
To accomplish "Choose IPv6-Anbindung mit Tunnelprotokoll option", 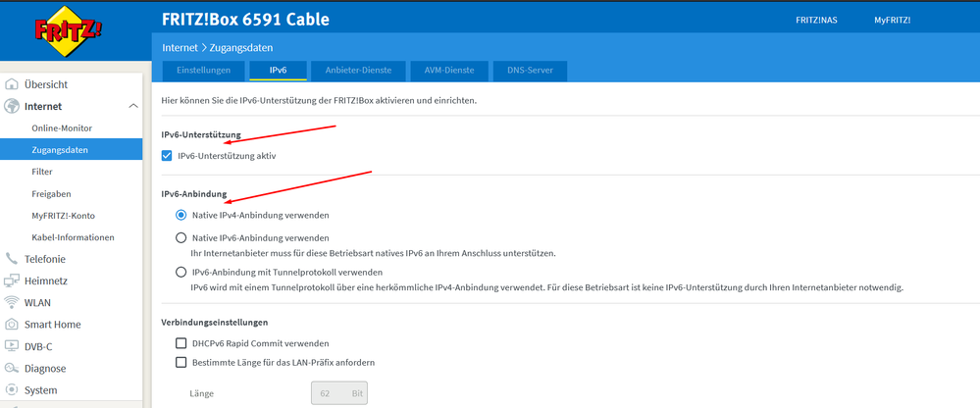I will [181, 272].
